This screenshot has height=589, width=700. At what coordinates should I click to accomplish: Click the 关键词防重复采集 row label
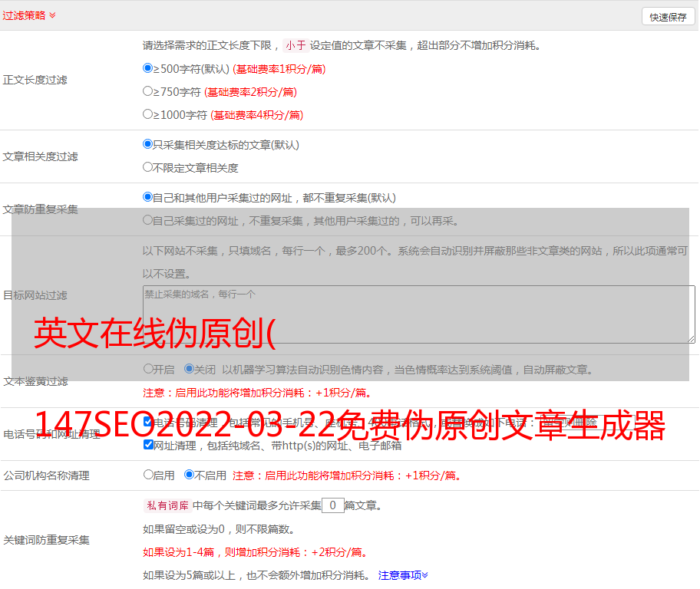click(46, 541)
